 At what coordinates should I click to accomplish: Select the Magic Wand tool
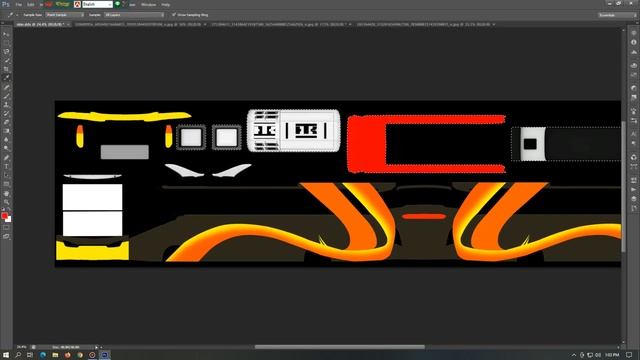coord(6,60)
